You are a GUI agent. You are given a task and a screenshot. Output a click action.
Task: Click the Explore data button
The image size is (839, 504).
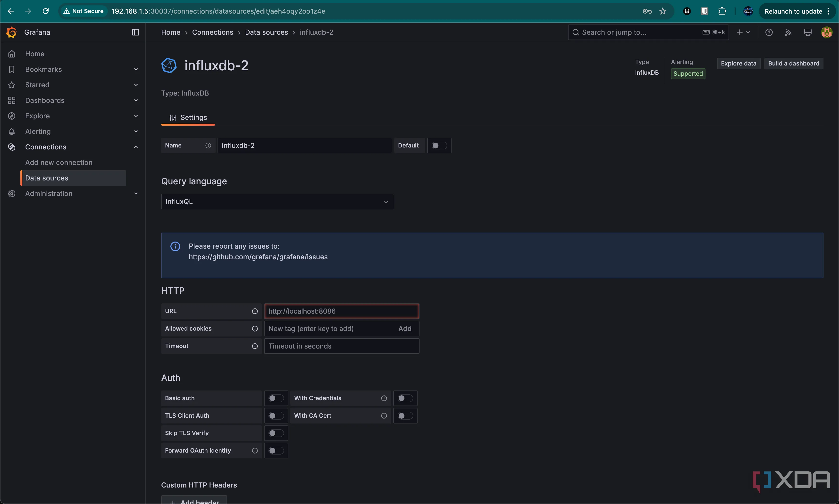[x=738, y=64]
